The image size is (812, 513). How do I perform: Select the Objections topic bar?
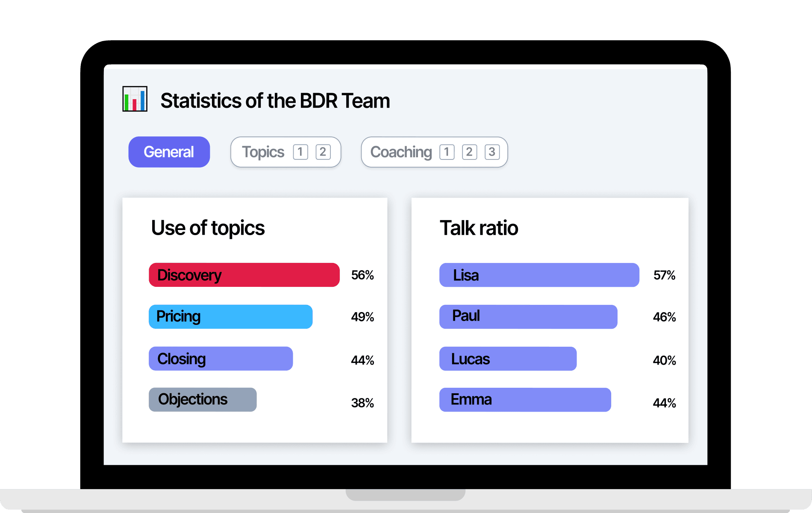[x=202, y=399]
